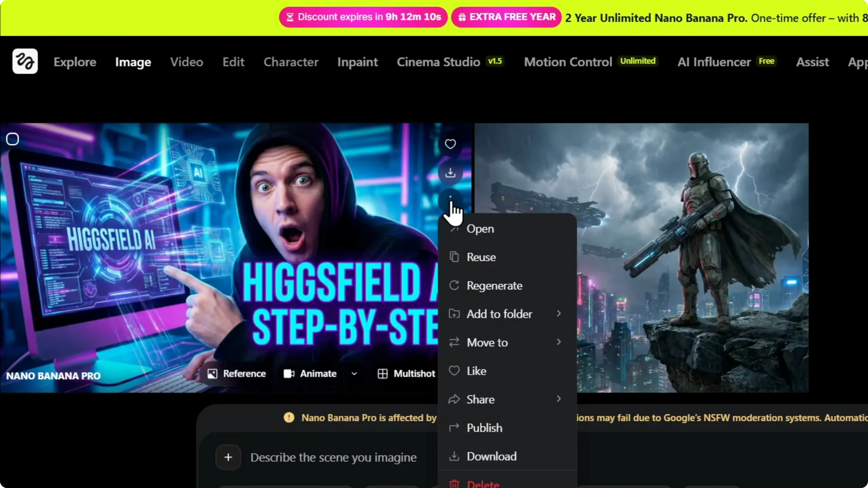868x488 pixels.
Task: Select the Multishot tool
Action: pos(406,373)
